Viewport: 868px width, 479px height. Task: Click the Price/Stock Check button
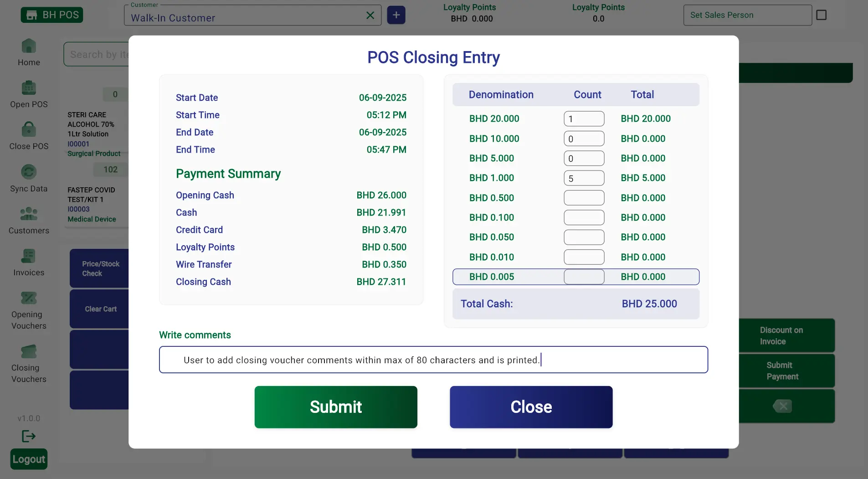99,268
